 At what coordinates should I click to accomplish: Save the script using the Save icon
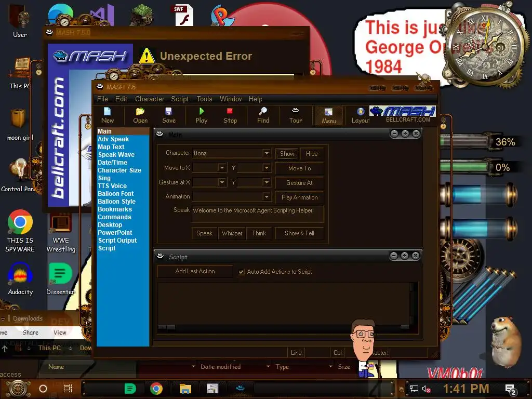coord(169,115)
